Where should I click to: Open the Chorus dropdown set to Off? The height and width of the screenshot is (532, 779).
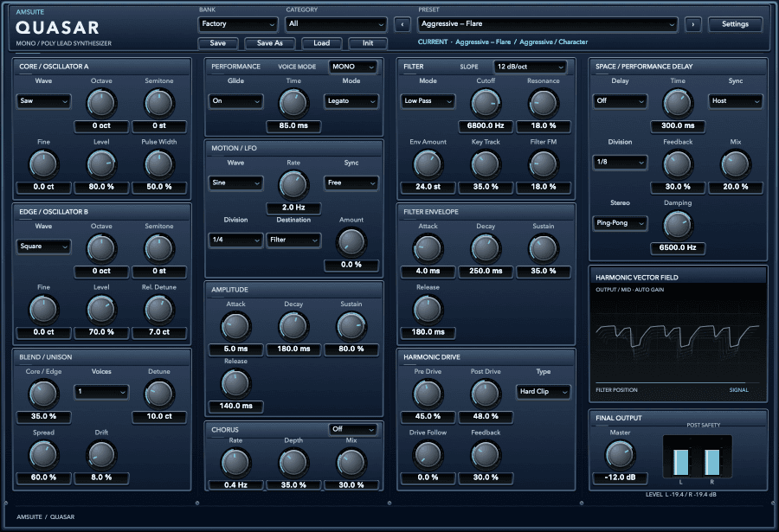coord(353,429)
